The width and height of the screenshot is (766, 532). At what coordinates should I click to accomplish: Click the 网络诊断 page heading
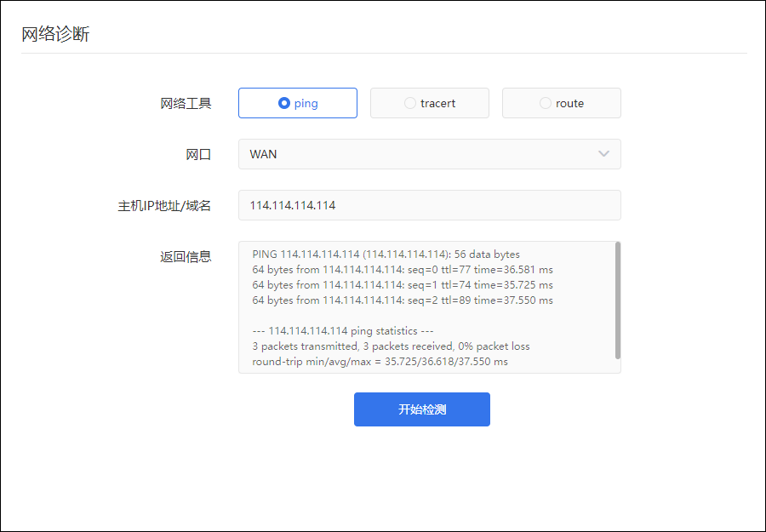coord(55,34)
